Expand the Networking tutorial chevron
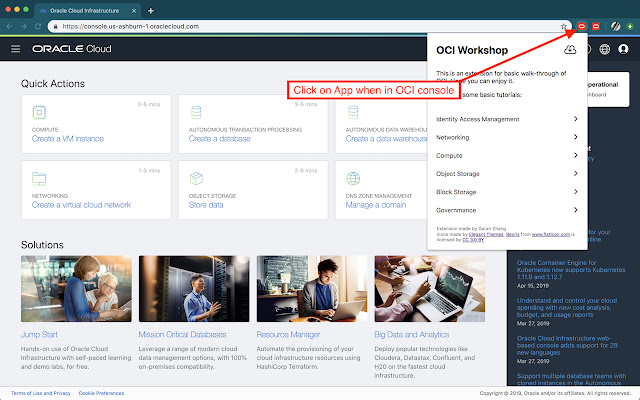 [x=575, y=138]
